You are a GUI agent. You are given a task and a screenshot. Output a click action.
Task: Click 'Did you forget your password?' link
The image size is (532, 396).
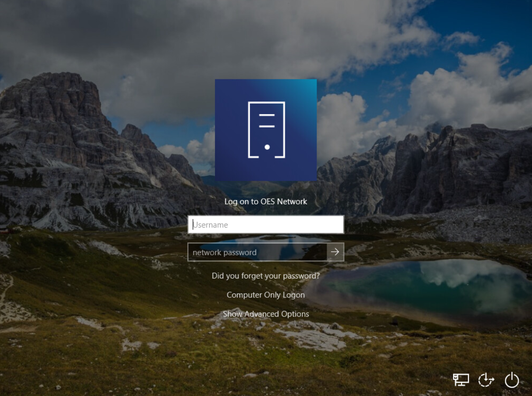click(266, 276)
